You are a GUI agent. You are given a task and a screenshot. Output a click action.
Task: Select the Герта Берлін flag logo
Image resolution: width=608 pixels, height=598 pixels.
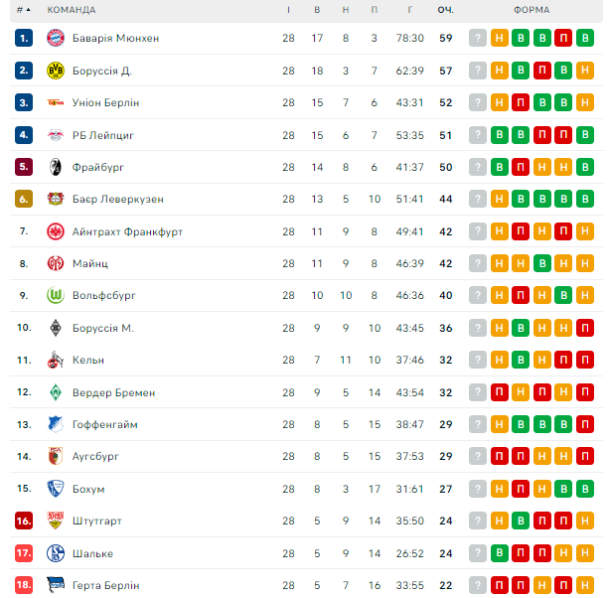55,585
